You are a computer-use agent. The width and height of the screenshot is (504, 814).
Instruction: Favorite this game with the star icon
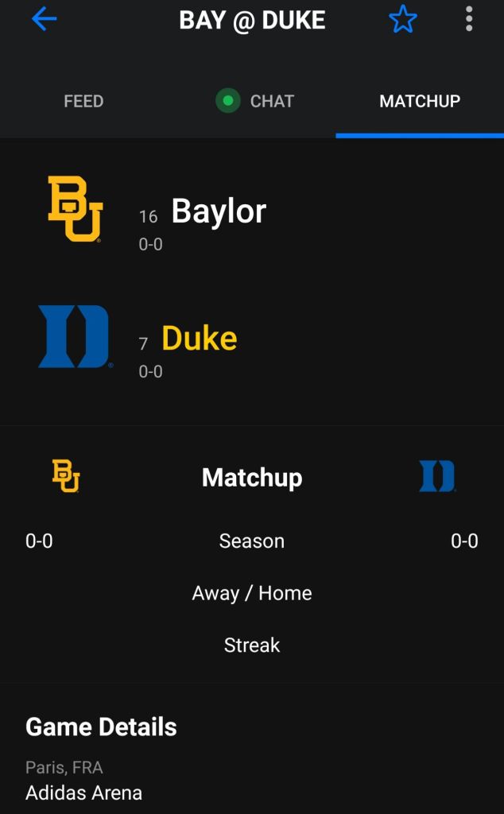click(403, 20)
